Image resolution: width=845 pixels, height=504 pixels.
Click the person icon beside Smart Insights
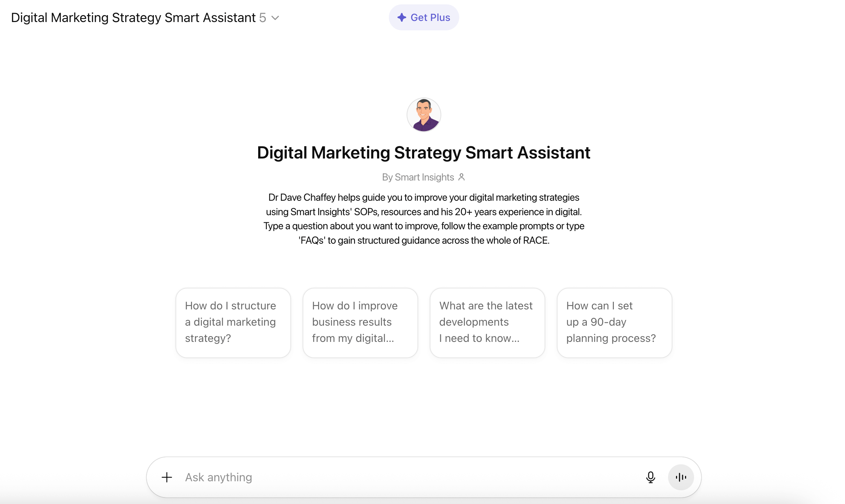tap(461, 177)
